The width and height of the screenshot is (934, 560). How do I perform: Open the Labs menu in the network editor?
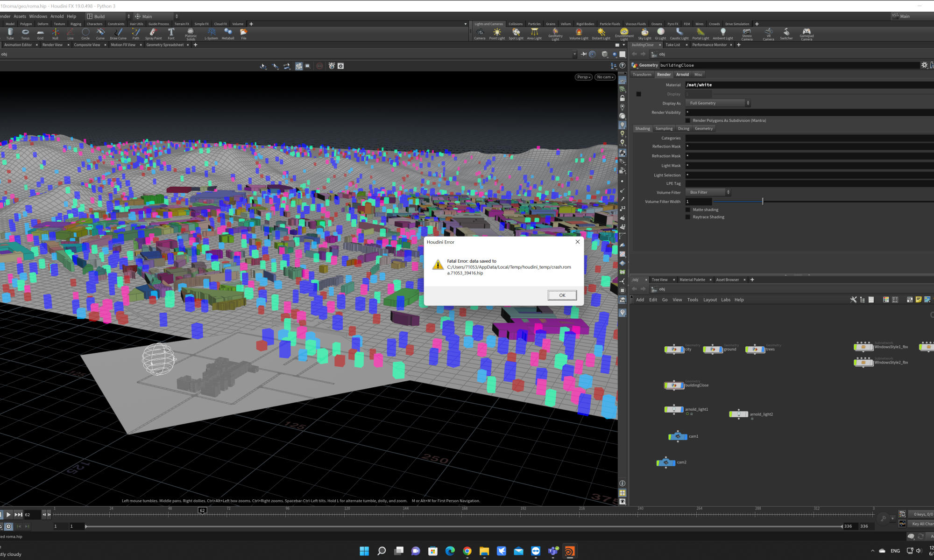click(725, 300)
